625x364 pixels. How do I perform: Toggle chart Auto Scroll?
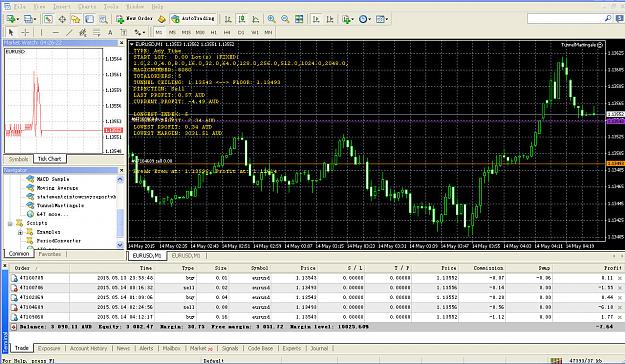[316, 19]
